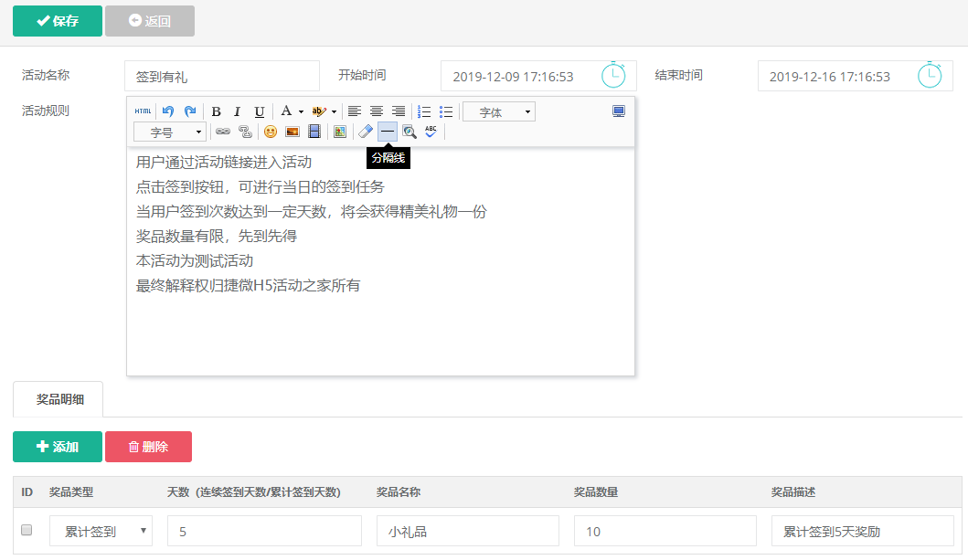The image size is (968, 560).
Task: Apply text highlight background color
Action: 318,111
